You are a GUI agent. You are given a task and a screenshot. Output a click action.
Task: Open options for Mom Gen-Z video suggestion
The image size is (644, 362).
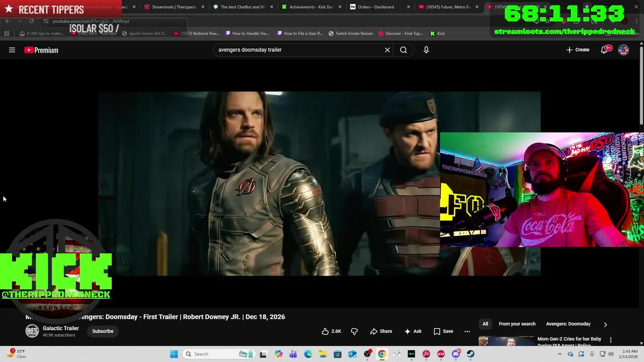(x=611, y=340)
